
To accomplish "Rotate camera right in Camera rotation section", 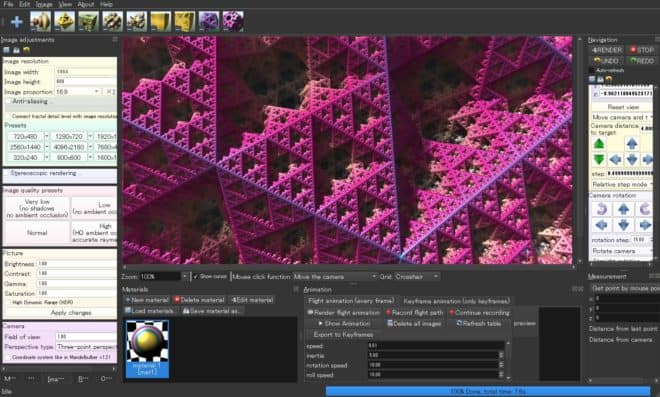I will 644,225.
